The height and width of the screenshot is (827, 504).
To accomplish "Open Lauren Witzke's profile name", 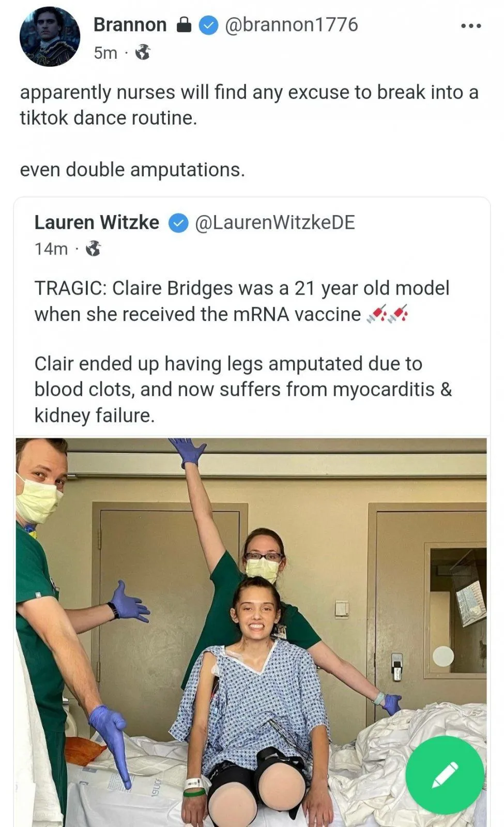I will coord(97,222).
